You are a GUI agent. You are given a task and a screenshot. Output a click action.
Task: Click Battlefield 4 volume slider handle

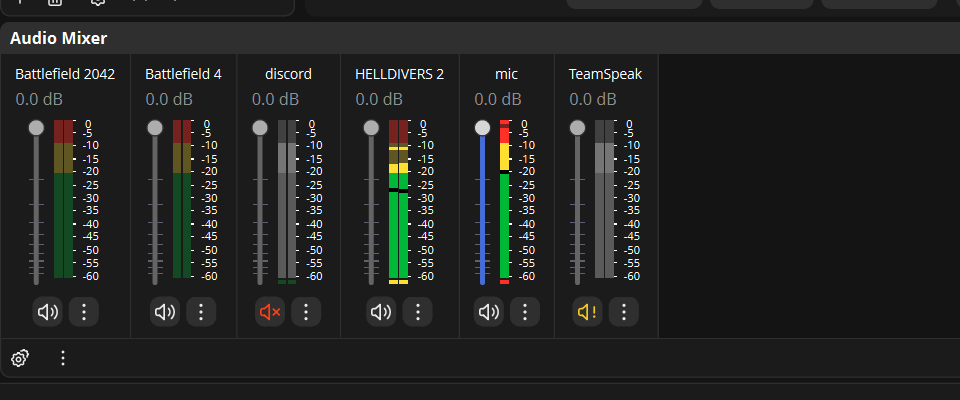[x=155, y=127]
